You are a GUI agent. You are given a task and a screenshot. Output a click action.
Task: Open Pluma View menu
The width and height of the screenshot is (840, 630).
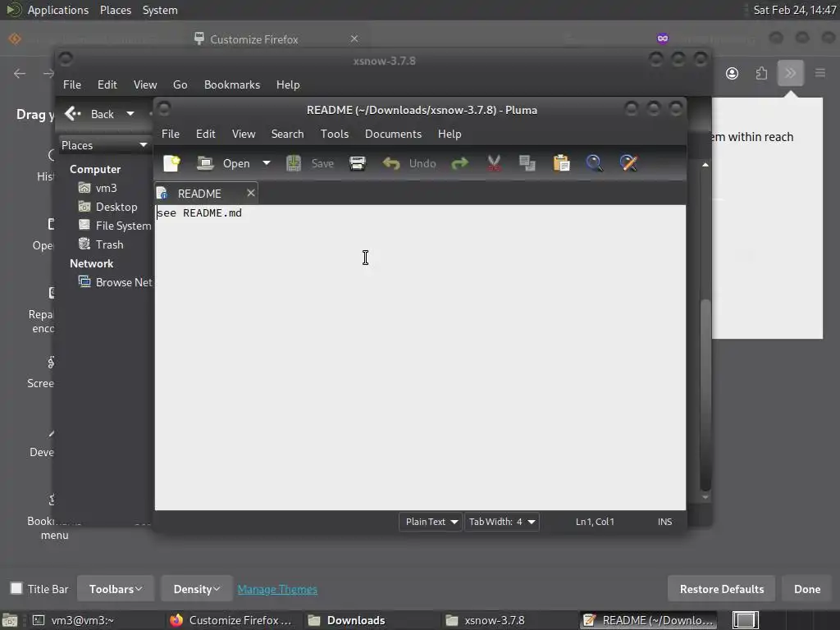pyautogui.click(x=244, y=134)
